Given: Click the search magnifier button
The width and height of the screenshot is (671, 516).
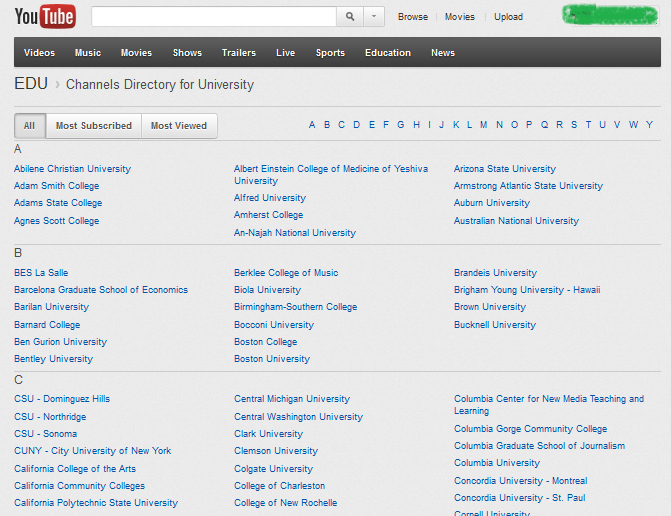Looking at the screenshot, I should [350, 17].
